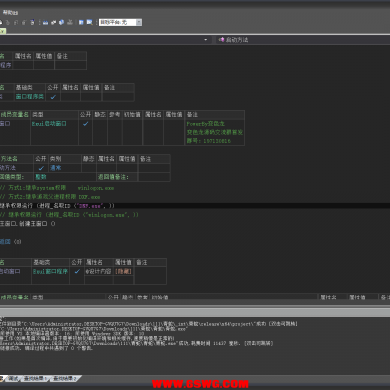This screenshot has height=390, width=390.
Task: Click output line with 耗费时间 [双击可跳转]
Action: click(x=137, y=343)
